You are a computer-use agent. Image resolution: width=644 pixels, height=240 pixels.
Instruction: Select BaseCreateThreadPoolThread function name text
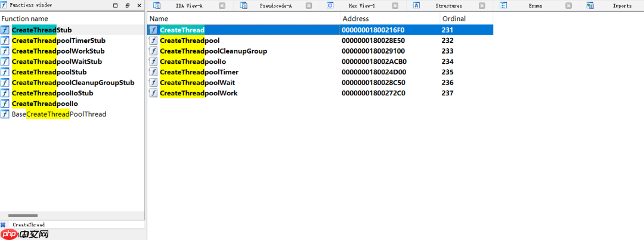coord(59,114)
